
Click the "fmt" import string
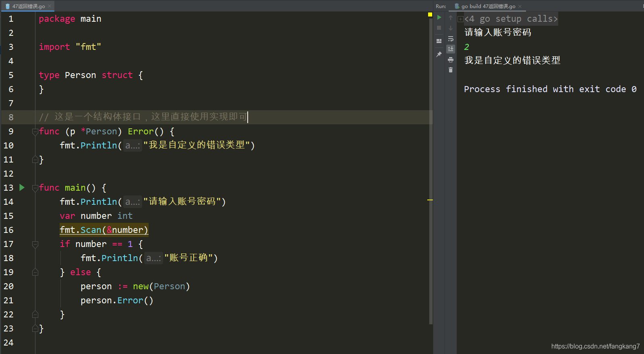tap(88, 47)
